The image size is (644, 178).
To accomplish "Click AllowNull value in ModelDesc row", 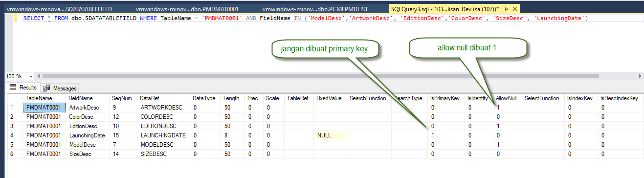I will coord(507,145).
